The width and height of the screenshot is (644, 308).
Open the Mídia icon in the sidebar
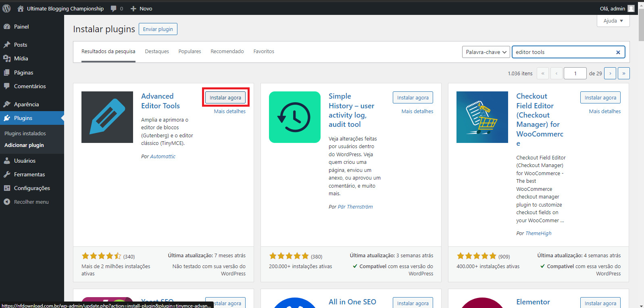[7, 58]
